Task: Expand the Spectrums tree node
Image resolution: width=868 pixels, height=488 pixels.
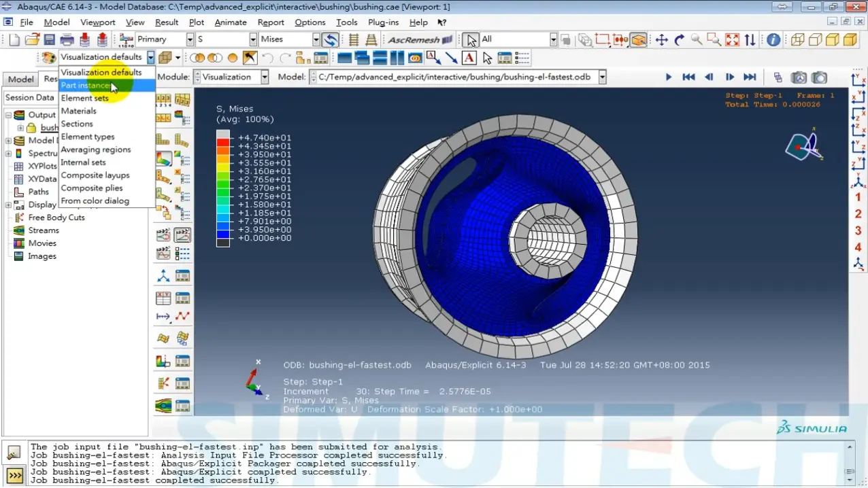Action: pos(8,154)
